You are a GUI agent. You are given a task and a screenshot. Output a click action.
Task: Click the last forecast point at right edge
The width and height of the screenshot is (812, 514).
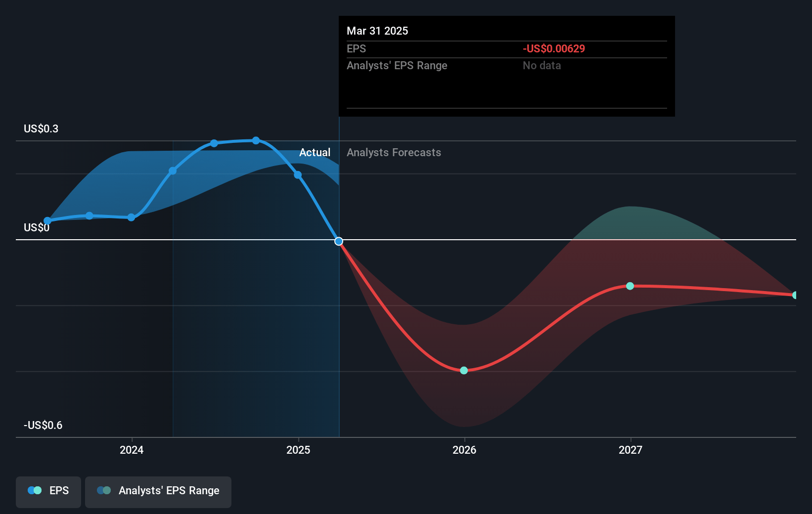[x=795, y=295]
